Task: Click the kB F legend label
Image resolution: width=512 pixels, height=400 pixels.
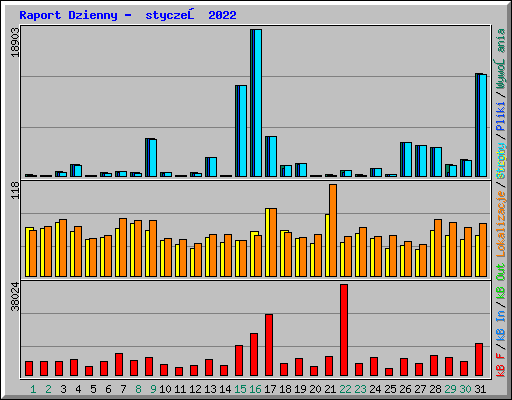Action: click(501, 365)
